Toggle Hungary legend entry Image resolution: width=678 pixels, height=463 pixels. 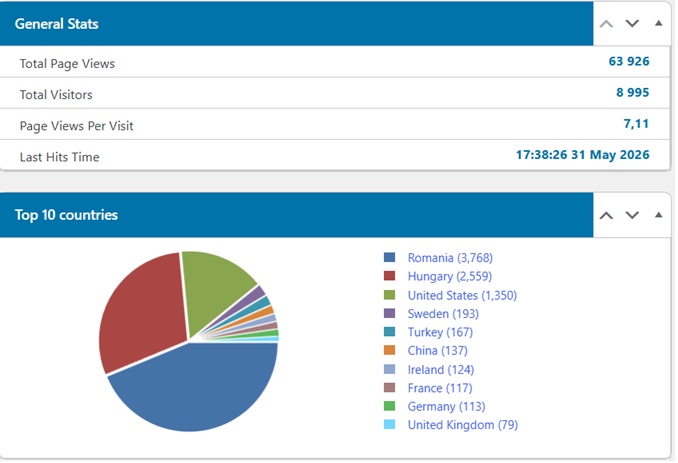pyautogui.click(x=451, y=277)
